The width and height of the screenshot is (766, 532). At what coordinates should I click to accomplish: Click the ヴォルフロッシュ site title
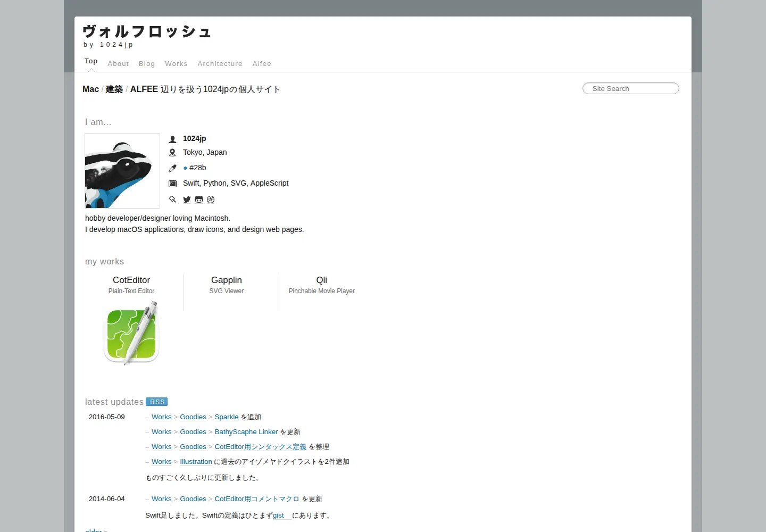point(147,31)
